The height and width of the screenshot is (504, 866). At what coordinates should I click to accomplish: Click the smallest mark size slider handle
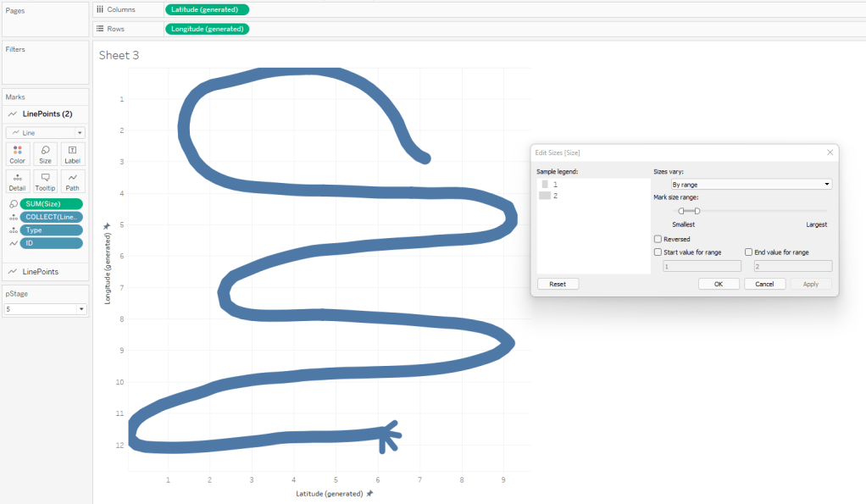click(x=681, y=211)
